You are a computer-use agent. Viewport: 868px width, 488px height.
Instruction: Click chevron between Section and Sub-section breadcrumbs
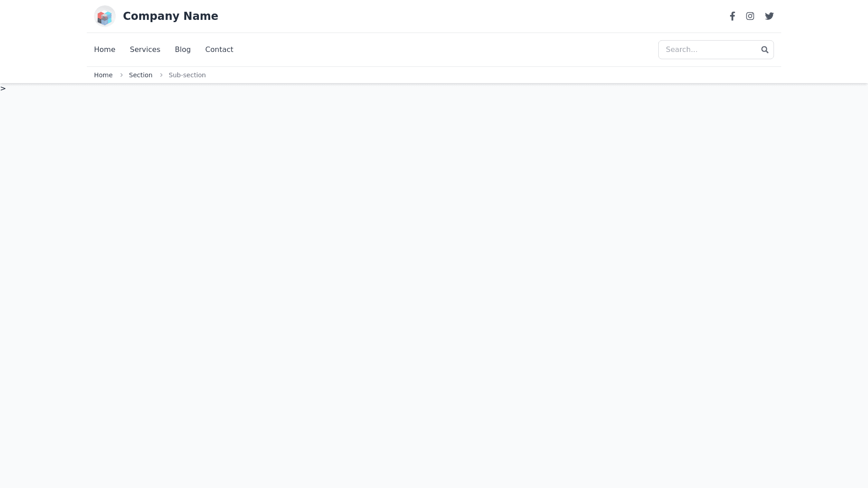(x=161, y=75)
